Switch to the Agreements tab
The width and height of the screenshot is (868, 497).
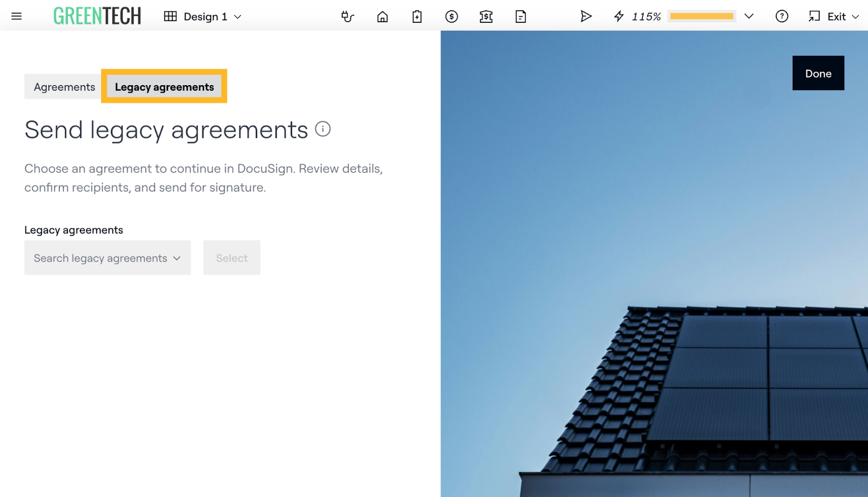point(64,87)
